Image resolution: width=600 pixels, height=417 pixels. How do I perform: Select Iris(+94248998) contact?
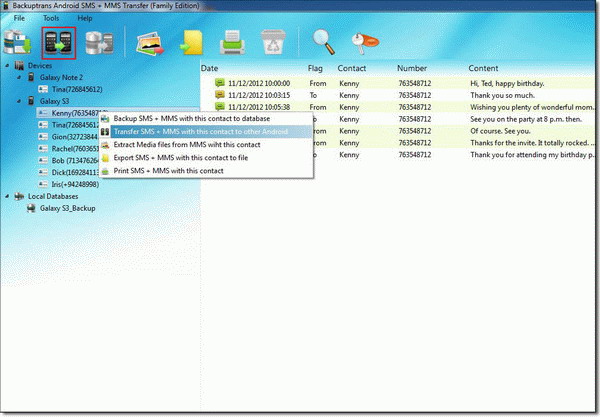coord(75,184)
